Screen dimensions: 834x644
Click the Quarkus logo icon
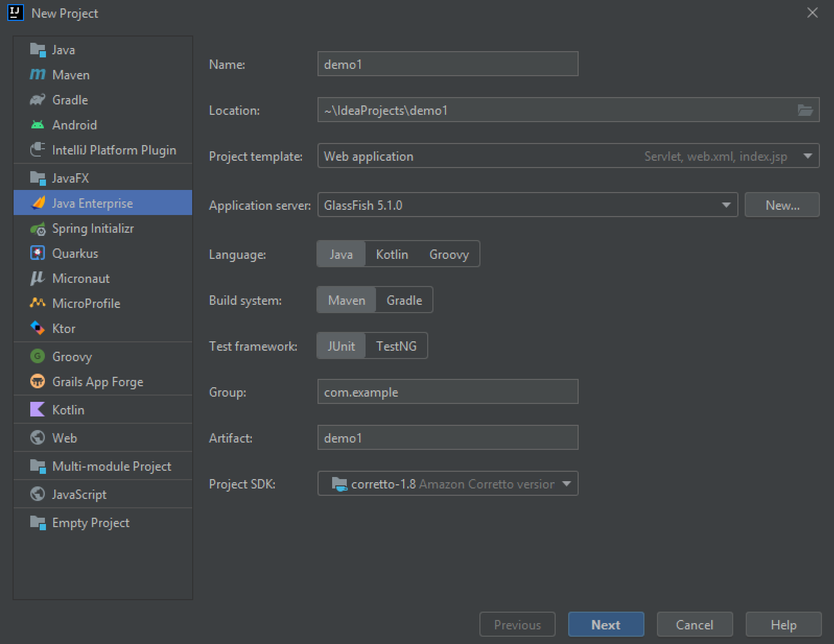point(38,253)
